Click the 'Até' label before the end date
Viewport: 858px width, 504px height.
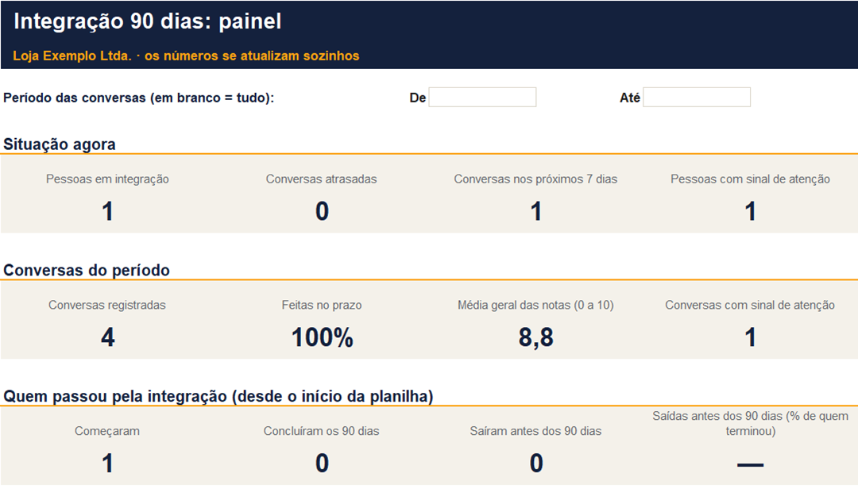630,98
